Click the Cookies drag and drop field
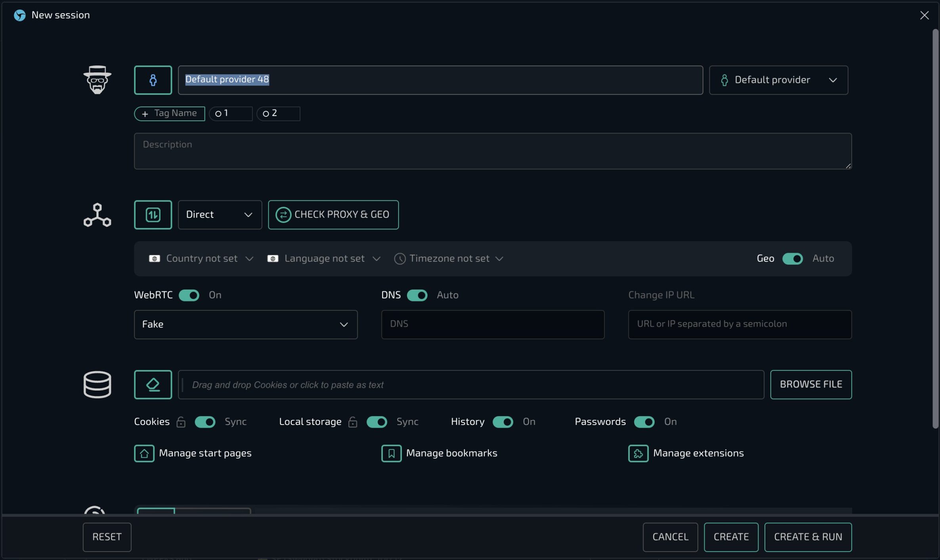 point(471,385)
